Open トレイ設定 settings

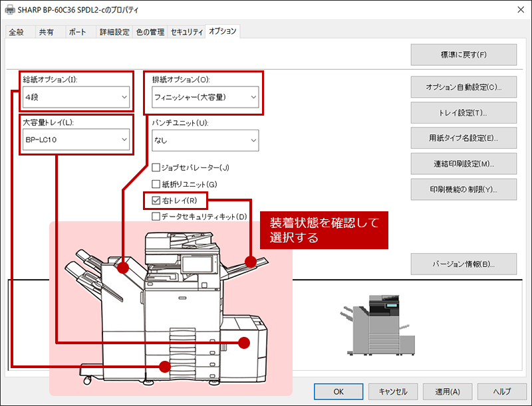[x=464, y=113]
